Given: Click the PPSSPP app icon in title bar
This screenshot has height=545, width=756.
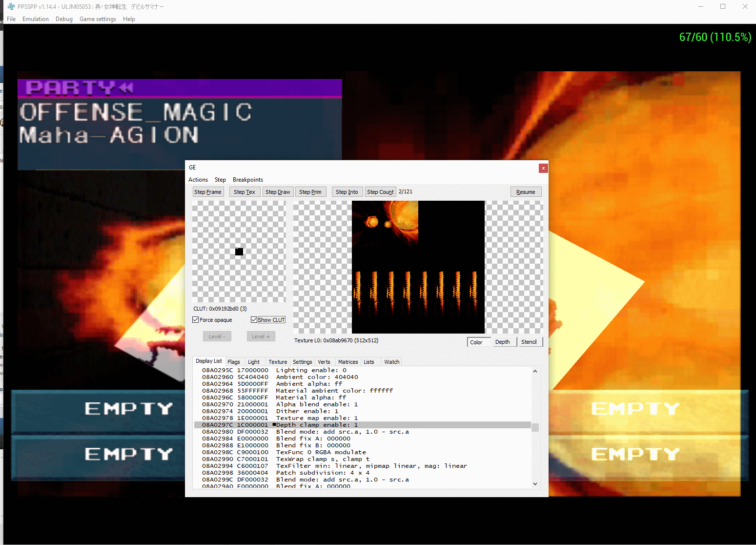Looking at the screenshot, I should coord(11,6).
